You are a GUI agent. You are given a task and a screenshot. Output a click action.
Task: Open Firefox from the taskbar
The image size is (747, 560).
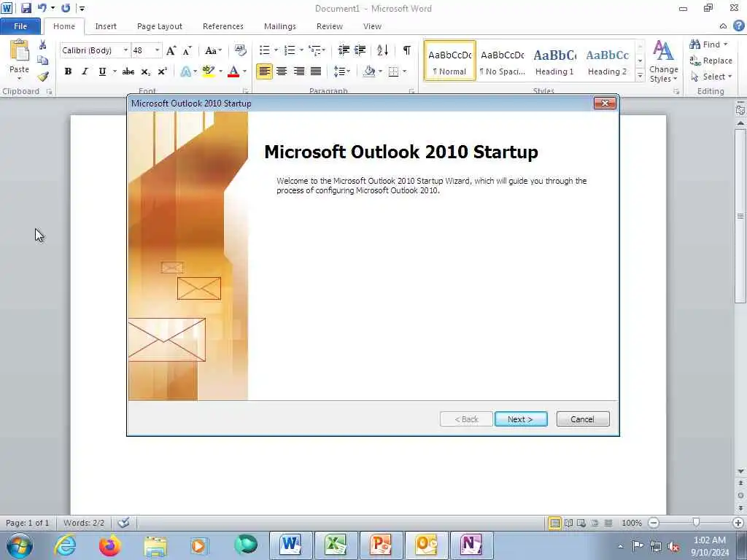pyautogui.click(x=109, y=545)
